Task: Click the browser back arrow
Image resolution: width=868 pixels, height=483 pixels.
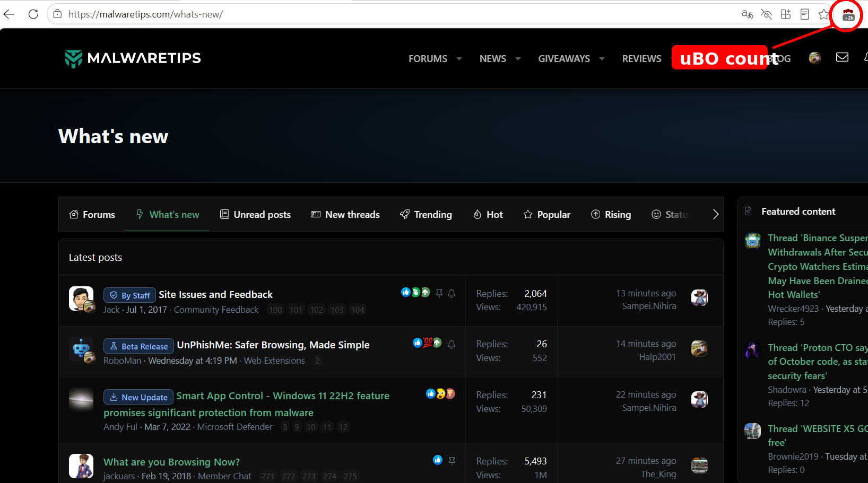Action: click(10, 14)
